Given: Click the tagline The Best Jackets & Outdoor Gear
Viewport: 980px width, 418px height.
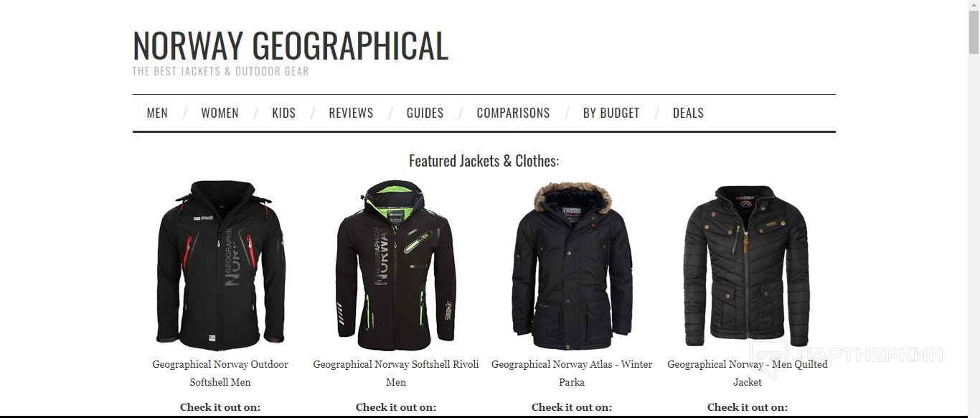Looking at the screenshot, I should pos(220,71).
